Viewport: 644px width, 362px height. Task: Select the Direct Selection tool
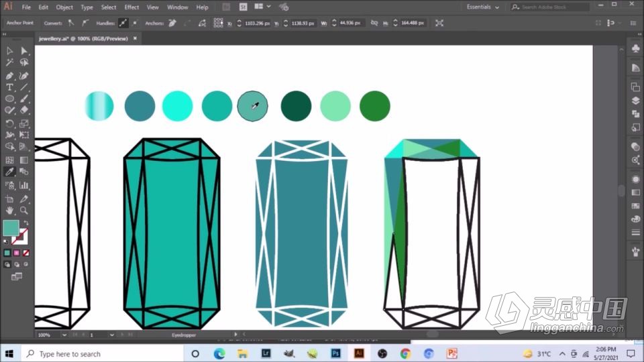[24, 51]
